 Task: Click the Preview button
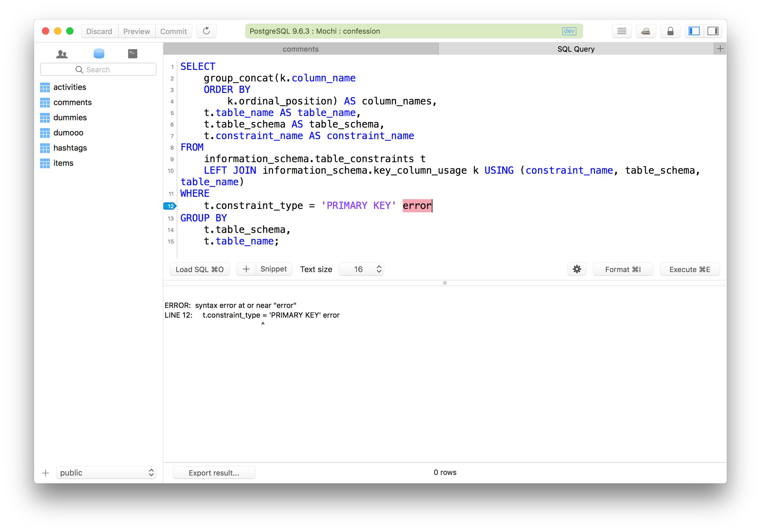point(137,31)
